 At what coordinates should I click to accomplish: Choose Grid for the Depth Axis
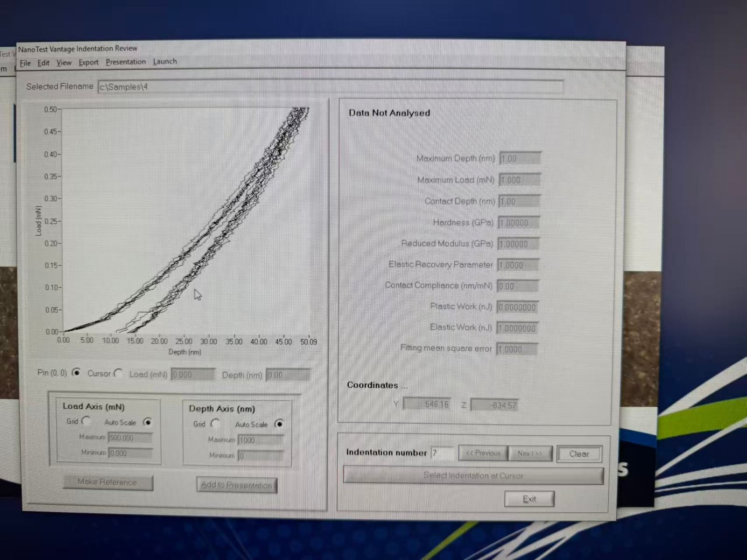[x=215, y=423]
